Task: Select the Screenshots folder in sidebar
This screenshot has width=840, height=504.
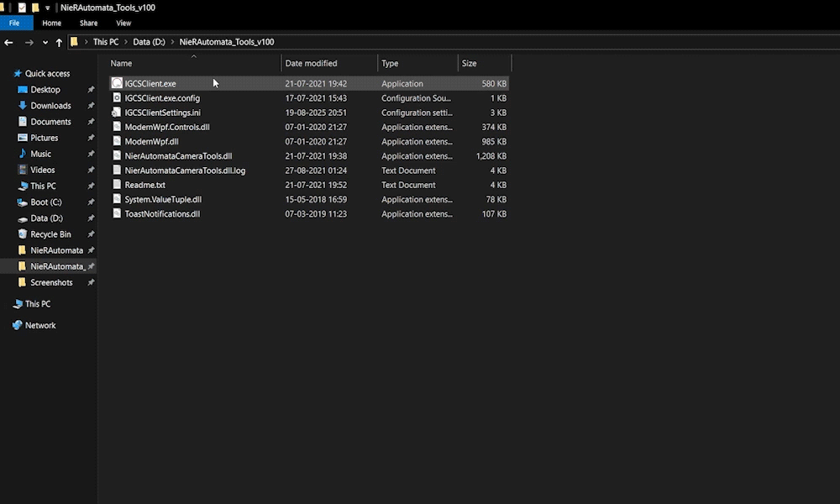Action: tap(51, 282)
